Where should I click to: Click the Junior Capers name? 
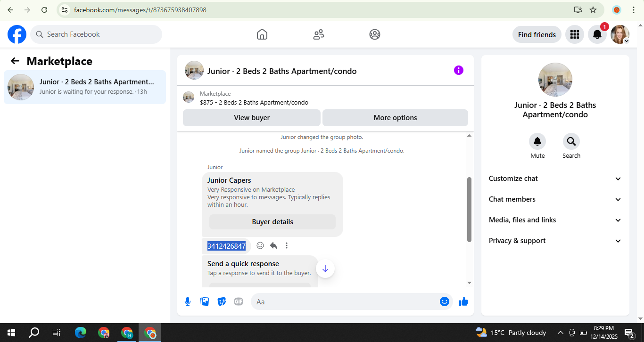(229, 180)
